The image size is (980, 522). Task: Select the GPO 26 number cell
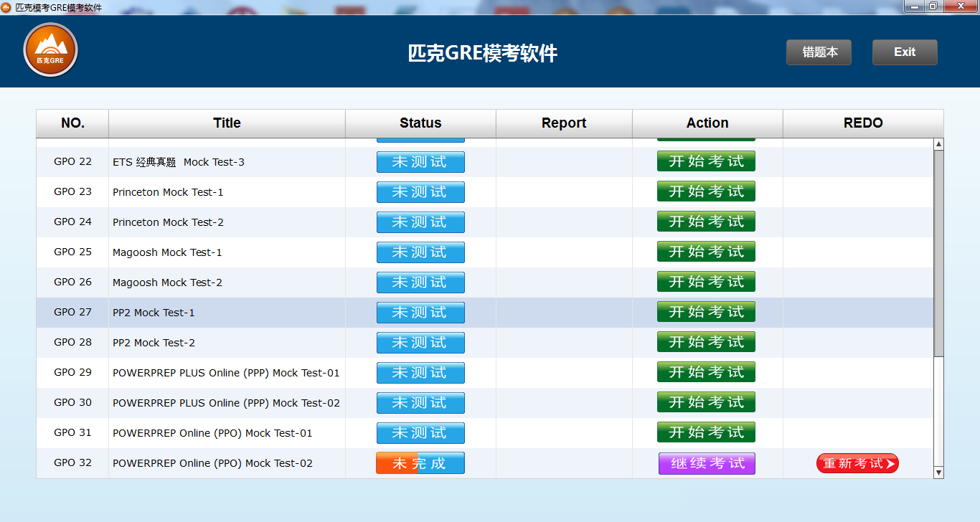pyautogui.click(x=73, y=282)
